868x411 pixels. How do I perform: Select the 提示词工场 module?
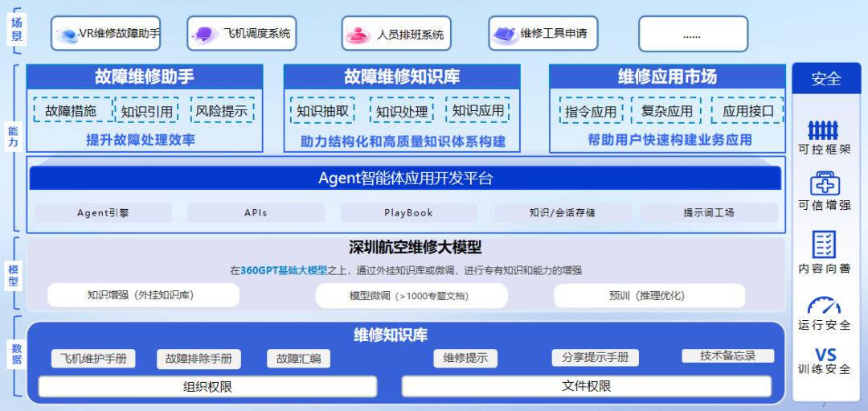pos(709,212)
